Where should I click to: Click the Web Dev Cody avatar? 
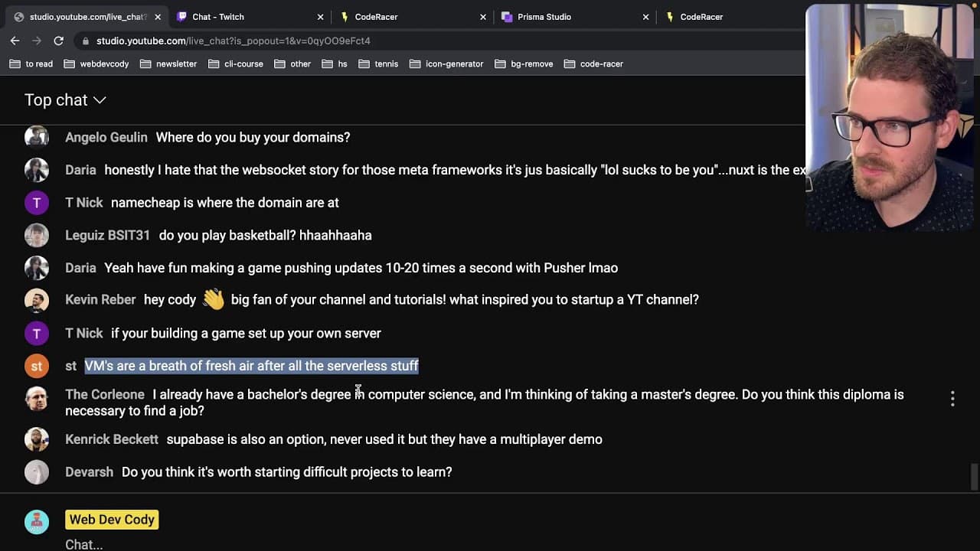pos(37,522)
